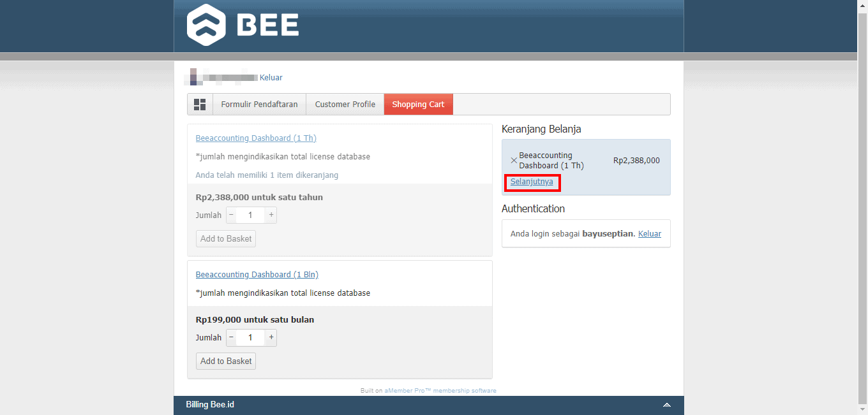
Task: Click the Keluar link beside the username
Action: click(271, 78)
